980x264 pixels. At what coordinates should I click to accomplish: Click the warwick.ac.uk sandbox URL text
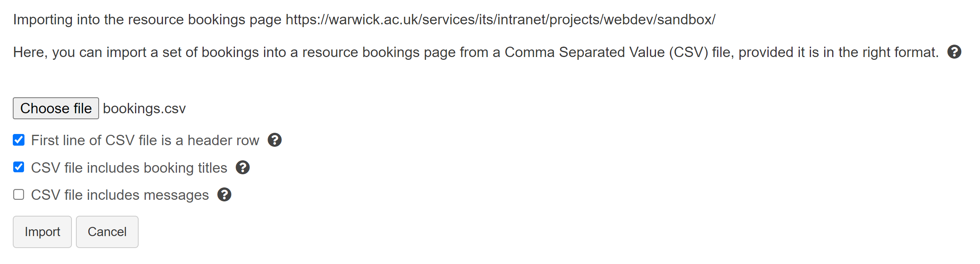point(500,20)
